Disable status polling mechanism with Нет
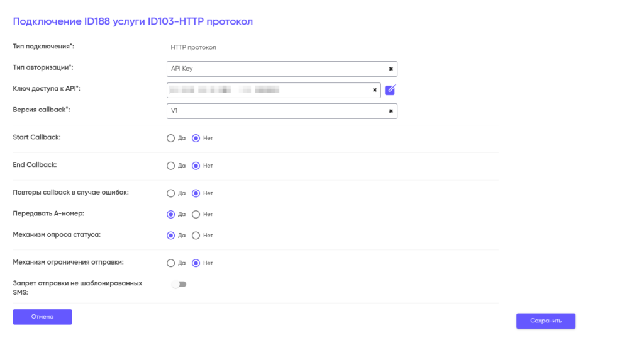The width and height of the screenshot is (644, 347). click(x=196, y=236)
